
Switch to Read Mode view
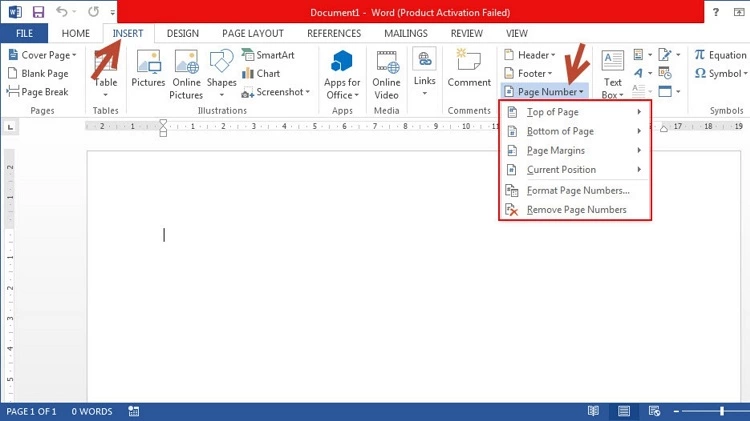[x=593, y=411]
